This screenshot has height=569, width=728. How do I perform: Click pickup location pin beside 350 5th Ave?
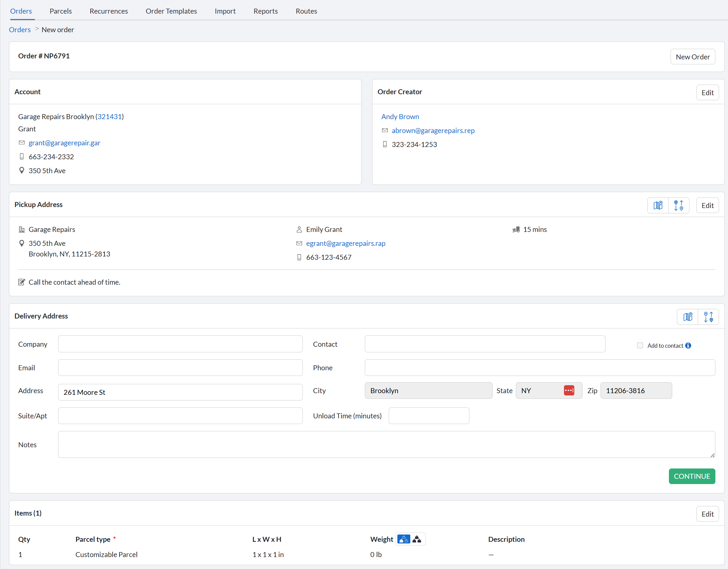[22, 243]
